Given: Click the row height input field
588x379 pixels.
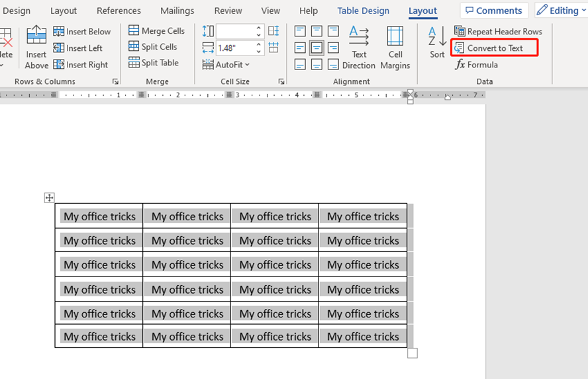Looking at the screenshot, I should coord(236,32).
